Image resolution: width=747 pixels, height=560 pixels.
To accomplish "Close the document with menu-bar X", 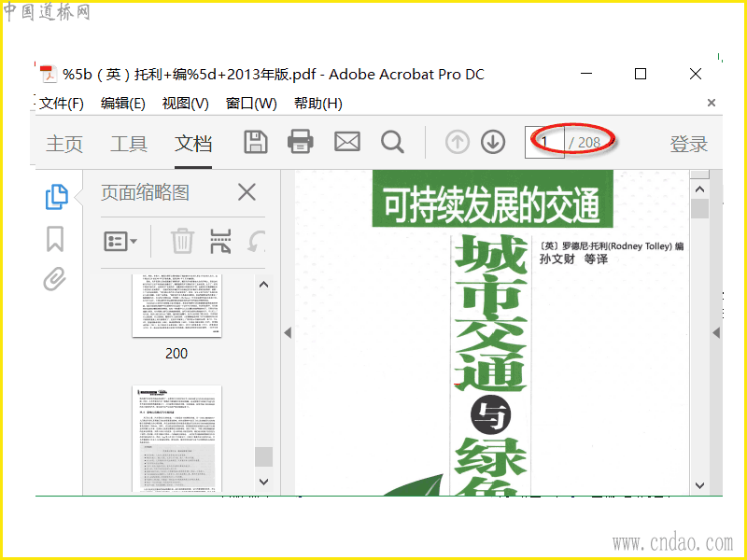I will point(712,103).
